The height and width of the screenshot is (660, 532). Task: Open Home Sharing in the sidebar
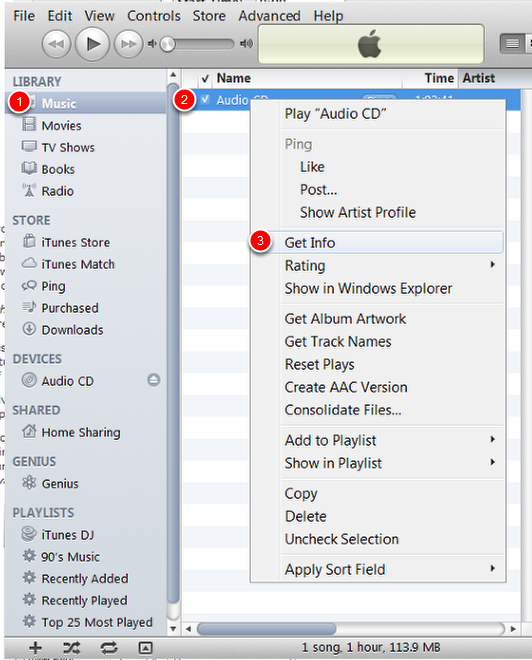[x=81, y=432]
